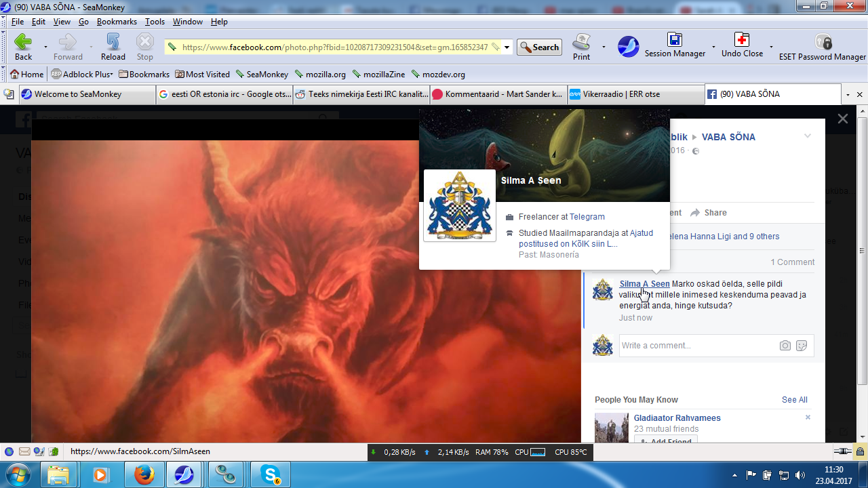This screenshot has height=488, width=868.
Task: Click the '1 Comment' count
Action: pos(792,262)
